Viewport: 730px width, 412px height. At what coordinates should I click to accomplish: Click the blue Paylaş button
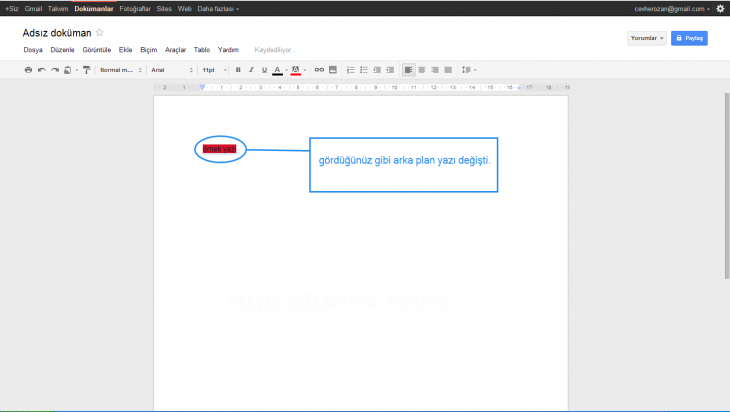click(x=689, y=38)
